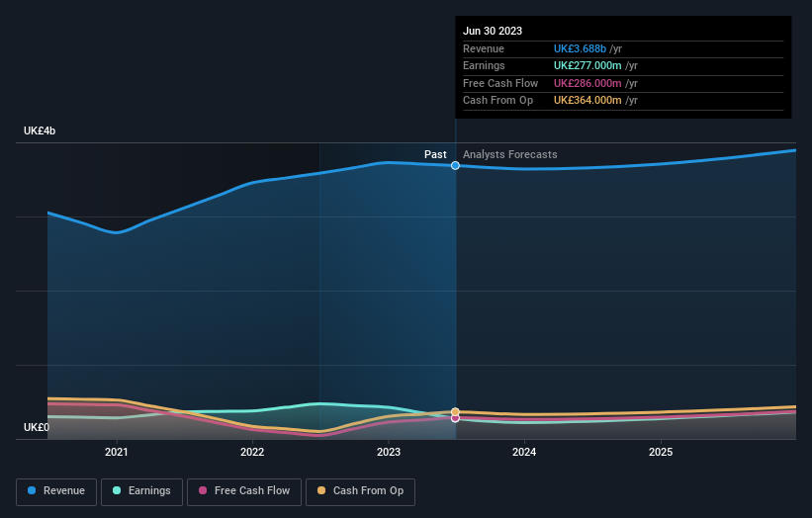Click the blue Revenue data point marker

pos(455,166)
